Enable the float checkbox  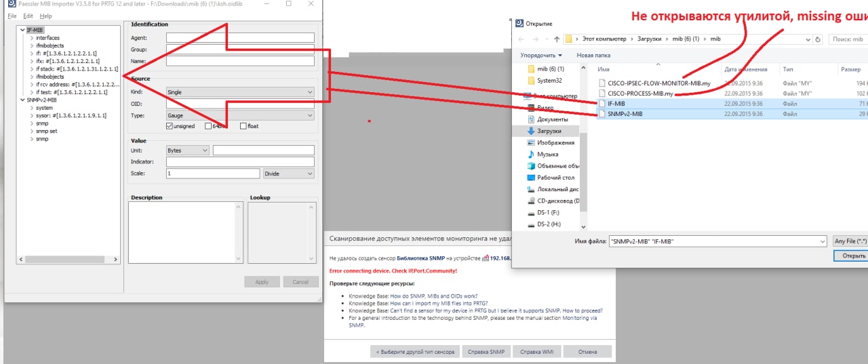243,126
